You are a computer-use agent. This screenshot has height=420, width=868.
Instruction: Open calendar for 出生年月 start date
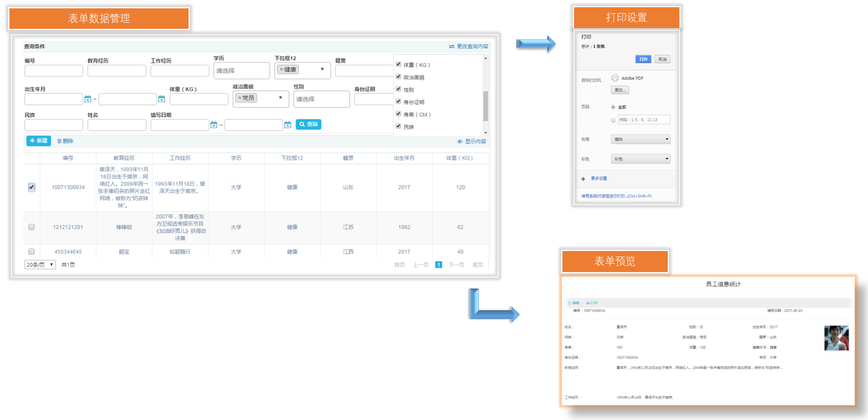[x=88, y=99]
